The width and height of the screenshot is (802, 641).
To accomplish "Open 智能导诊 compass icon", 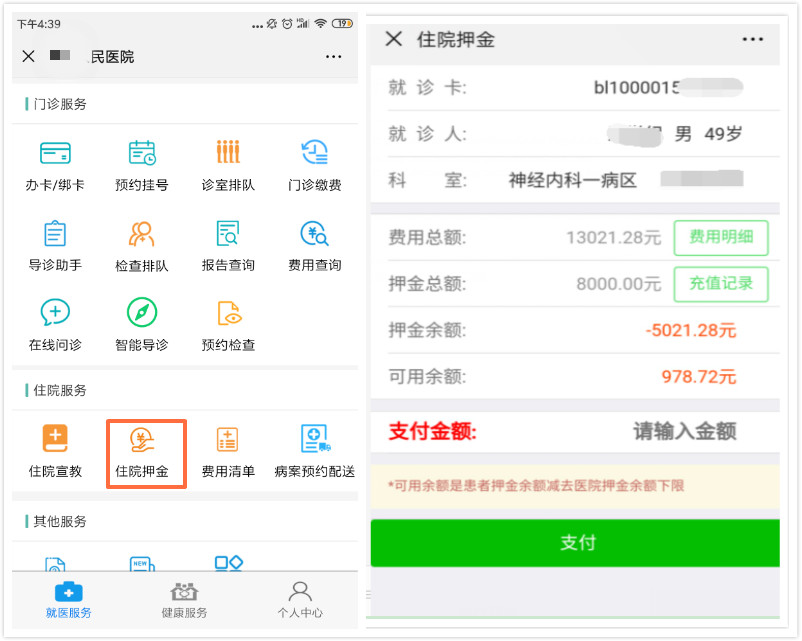I will pos(142,312).
